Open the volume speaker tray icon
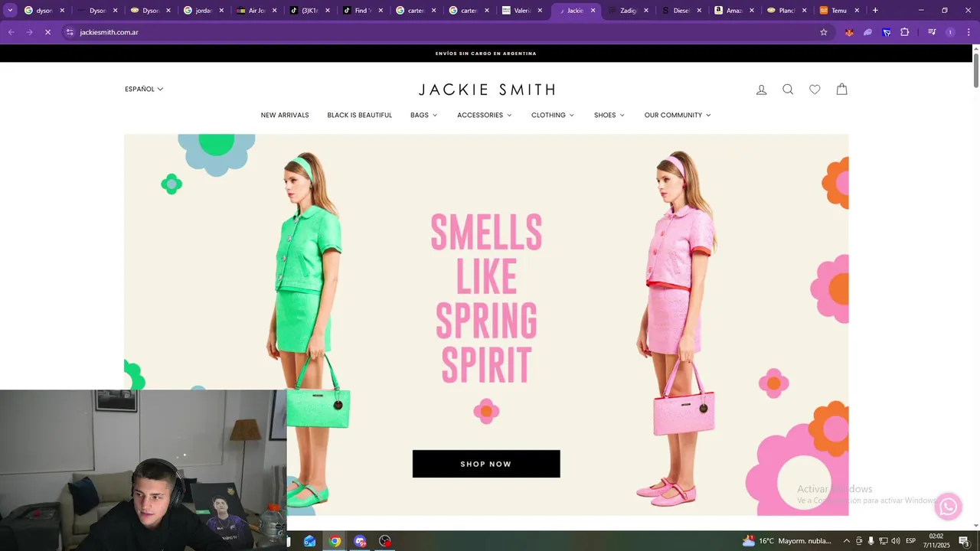Screen dimensions: 980x551 (x=895, y=541)
